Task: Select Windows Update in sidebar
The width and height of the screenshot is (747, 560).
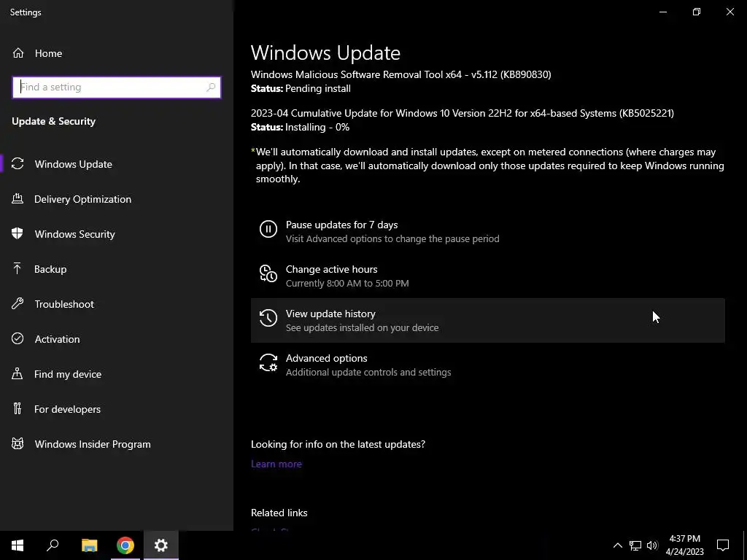Action: pos(117,164)
